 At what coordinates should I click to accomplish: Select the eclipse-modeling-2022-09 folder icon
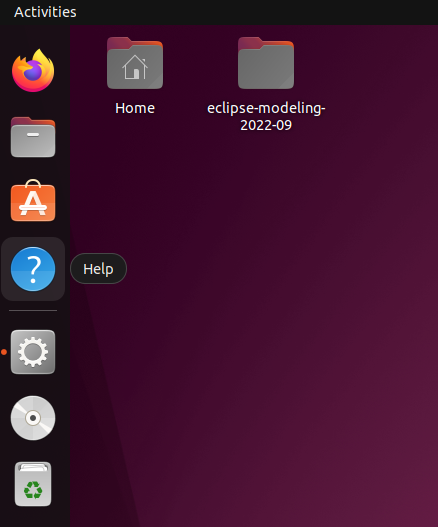coord(266,63)
